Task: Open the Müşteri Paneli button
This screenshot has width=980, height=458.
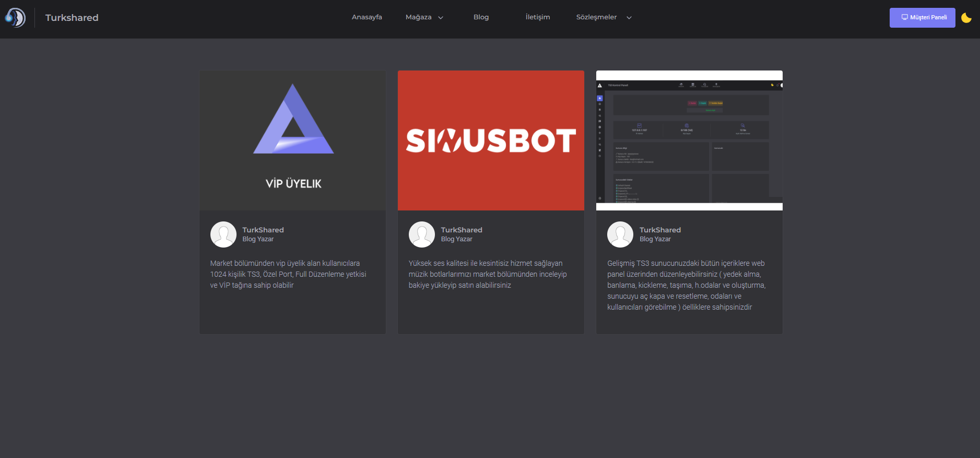Action: 922,18
